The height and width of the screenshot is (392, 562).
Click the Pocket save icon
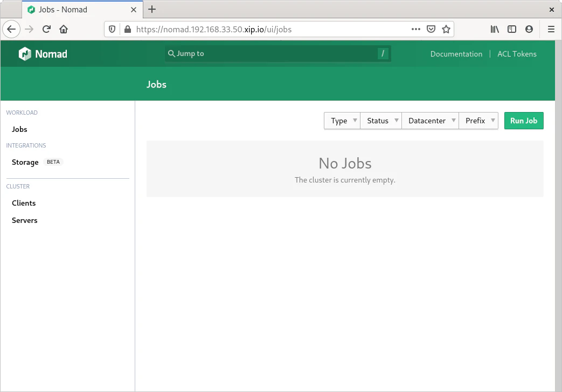[x=431, y=30]
